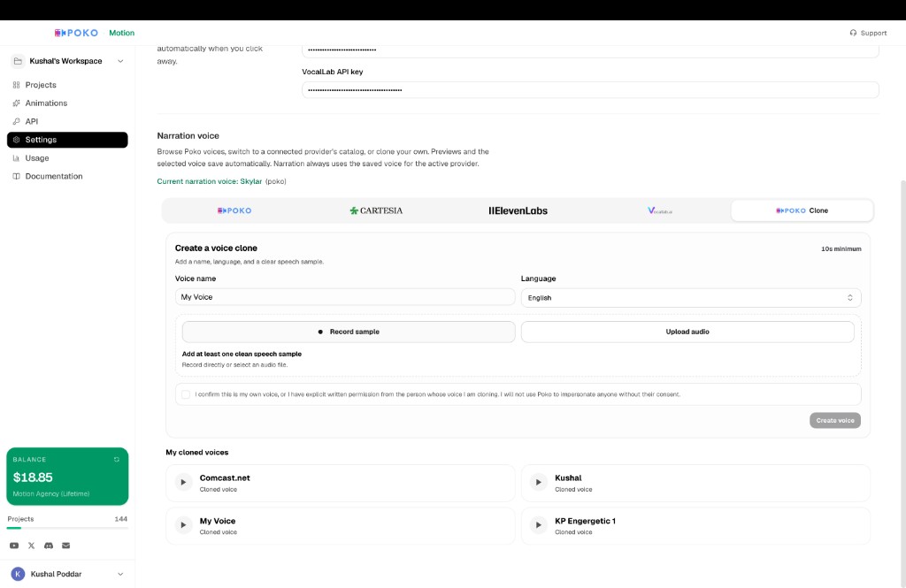906x588 pixels.
Task: Click the Create voice button
Action: pos(835,421)
